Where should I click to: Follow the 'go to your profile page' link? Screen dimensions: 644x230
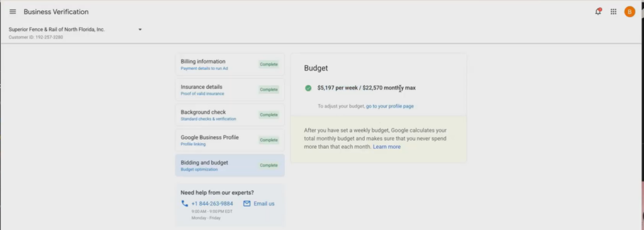[390, 106]
